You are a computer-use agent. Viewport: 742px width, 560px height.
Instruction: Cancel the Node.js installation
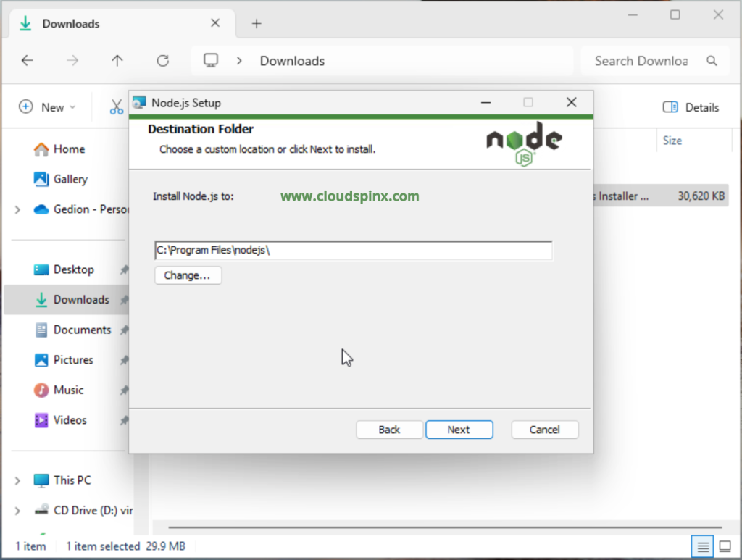point(544,430)
